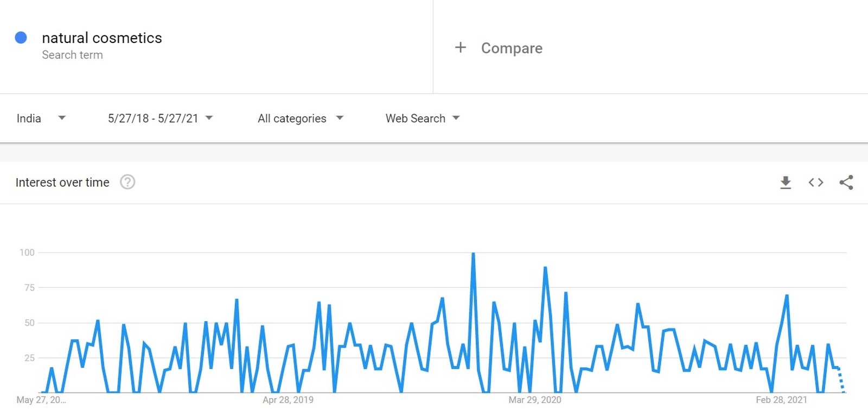Open embed code for the chart
Image resolution: width=868 pixels, height=409 pixels.
pyautogui.click(x=816, y=183)
